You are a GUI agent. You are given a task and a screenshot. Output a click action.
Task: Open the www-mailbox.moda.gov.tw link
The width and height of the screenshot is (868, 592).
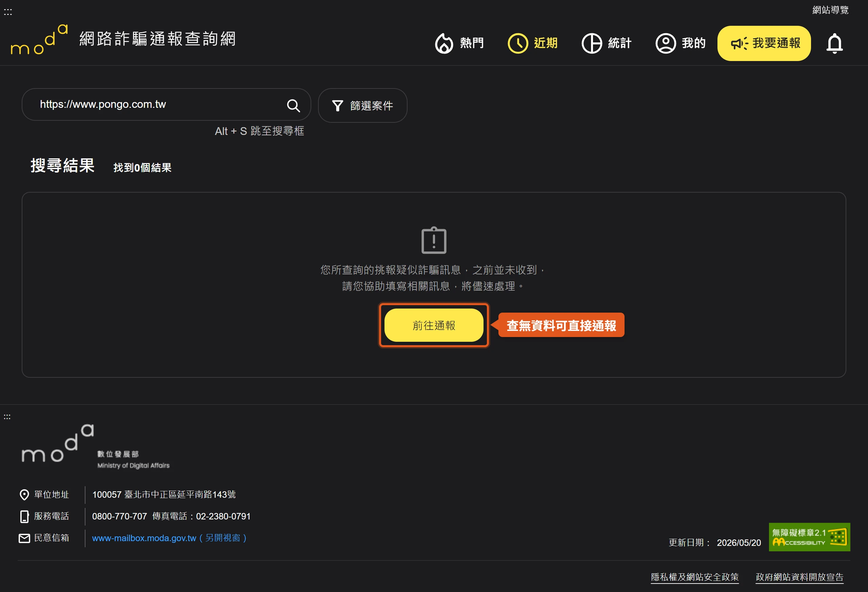point(169,538)
